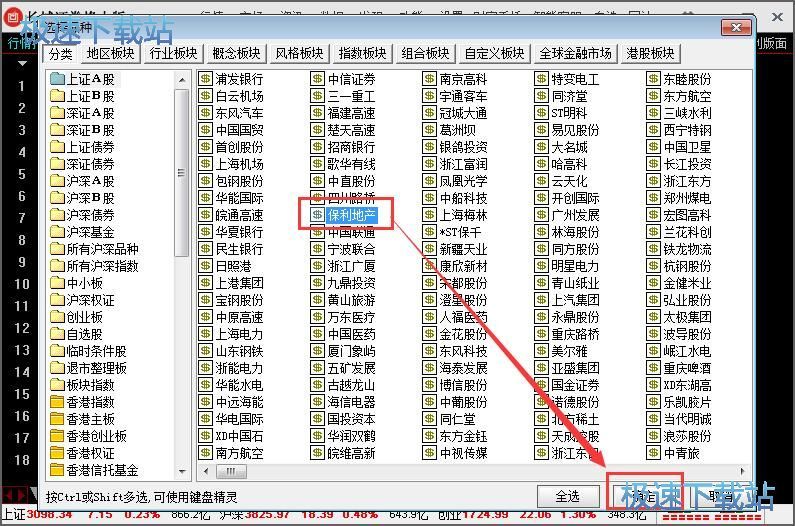Open the 沪深A股 folder icon

tap(58, 181)
